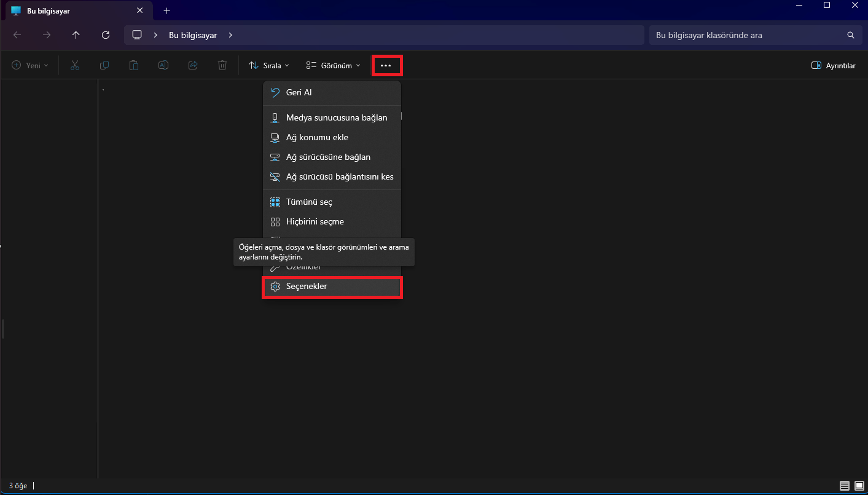This screenshot has height=495, width=868.
Task: Choose Geri Al from the menu
Action: [x=332, y=92]
